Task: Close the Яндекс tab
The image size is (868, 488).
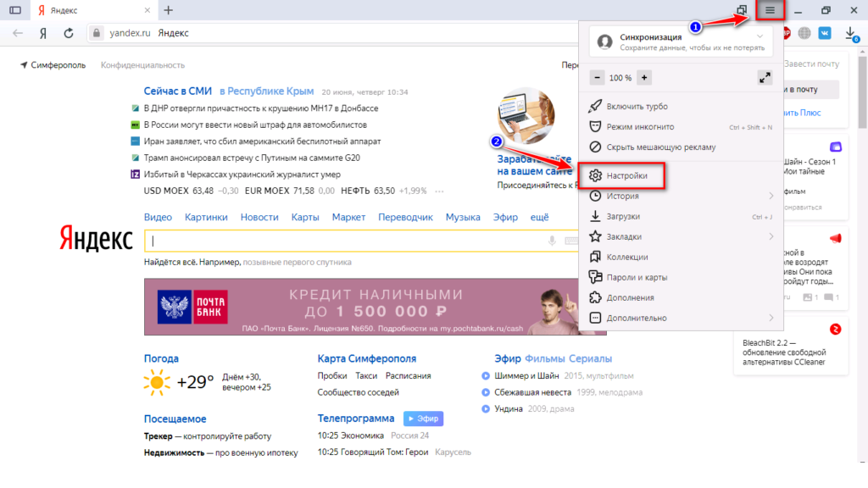Action: [x=147, y=10]
